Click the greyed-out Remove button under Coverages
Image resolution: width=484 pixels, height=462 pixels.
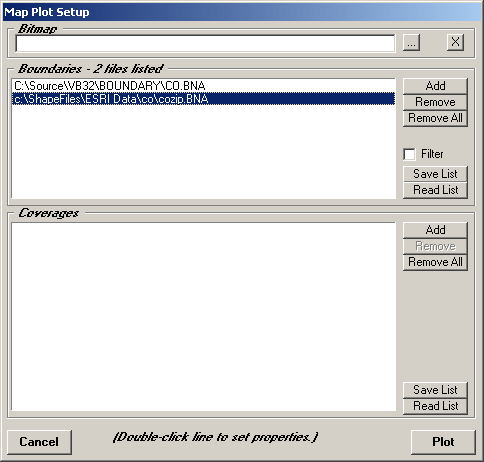[435, 246]
